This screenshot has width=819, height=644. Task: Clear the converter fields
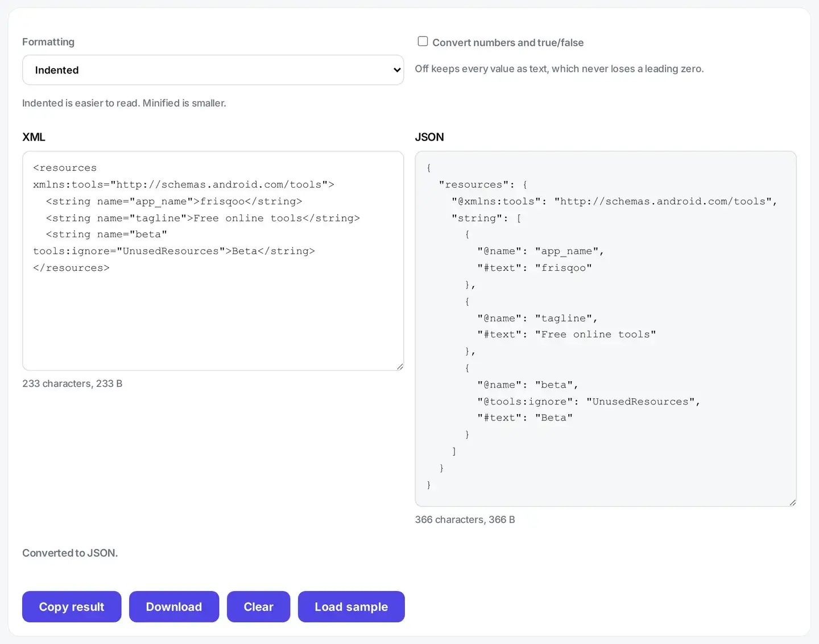click(x=259, y=606)
